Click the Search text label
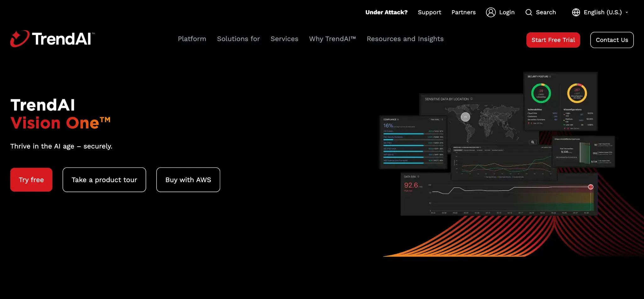Screen dimensions: 644x299 coord(546,12)
